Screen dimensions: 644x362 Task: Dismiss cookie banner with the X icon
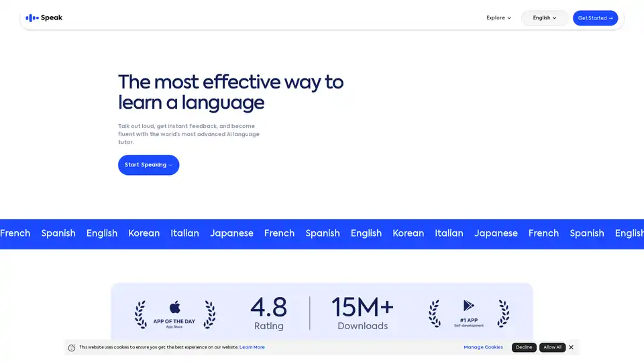(571, 347)
